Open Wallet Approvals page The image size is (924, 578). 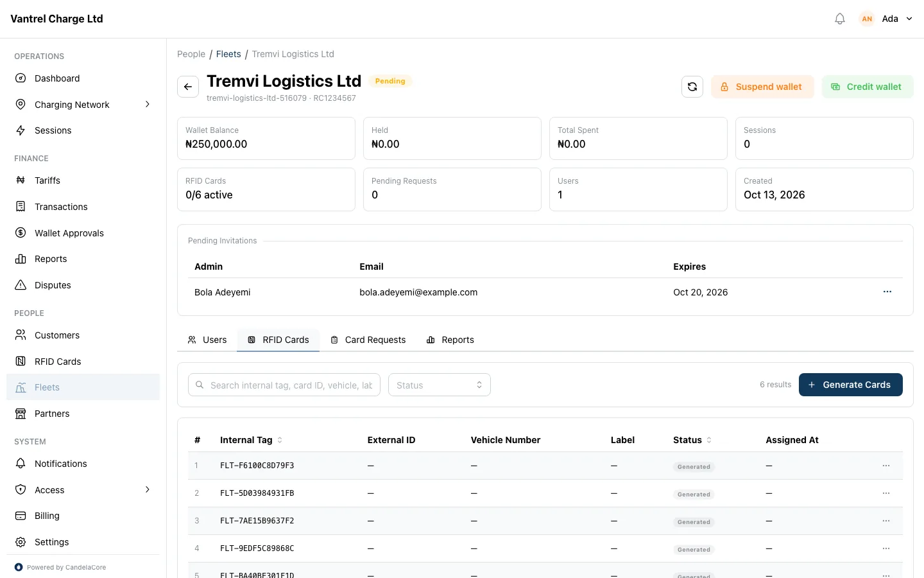[x=83, y=233]
